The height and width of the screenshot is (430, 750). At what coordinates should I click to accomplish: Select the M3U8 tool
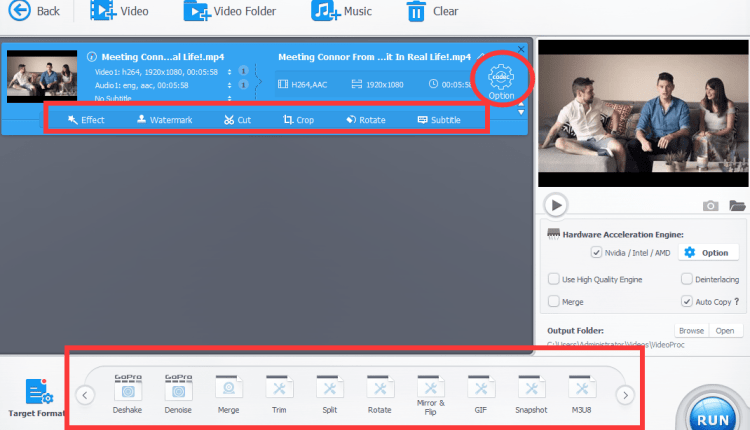pos(581,390)
